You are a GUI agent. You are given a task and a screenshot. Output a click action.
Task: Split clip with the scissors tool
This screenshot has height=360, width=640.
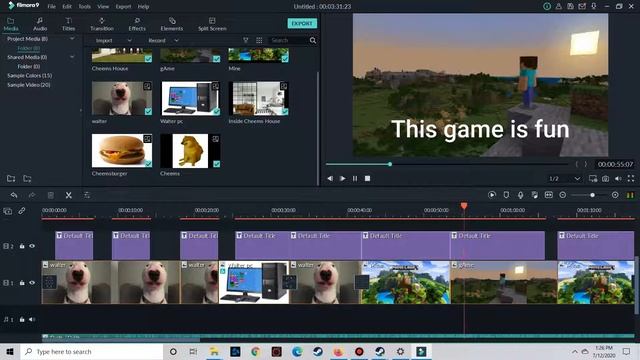(69, 195)
